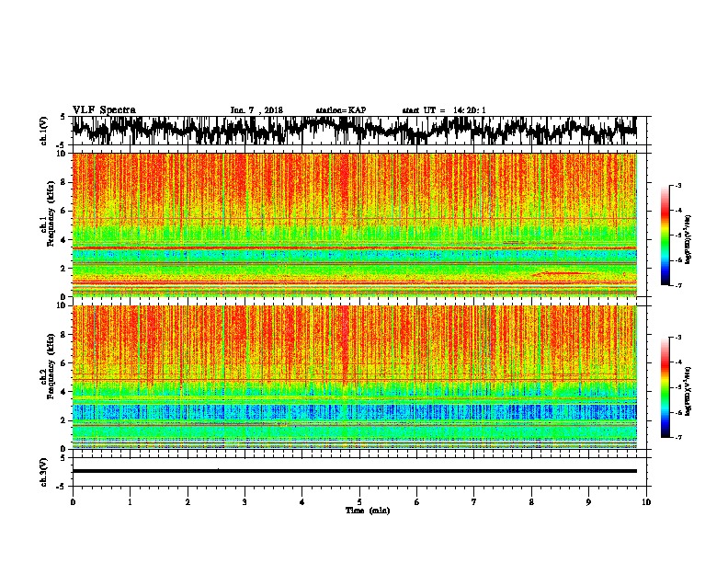Click the ch.2 color bar "-3" tick label

click(x=677, y=338)
